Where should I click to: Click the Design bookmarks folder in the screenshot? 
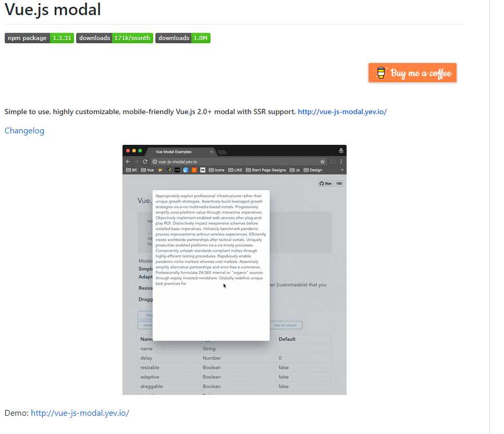pyautogui.click(x=313, y=170)
